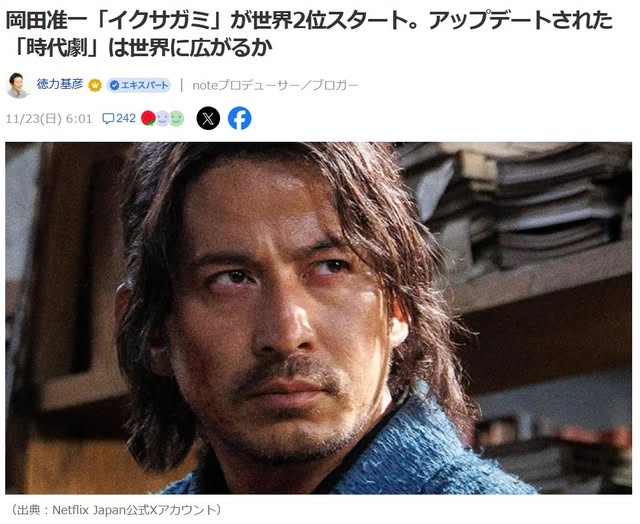Click the Netflix Japan source caption
The width and height of the screenshot is (640, 524).
tap(136, 510)
